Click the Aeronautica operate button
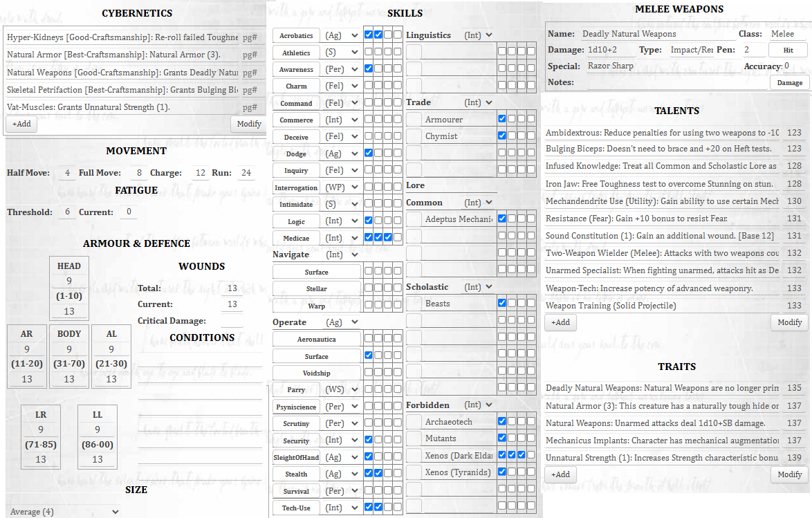The image size is (812, 518). [316, 340]
